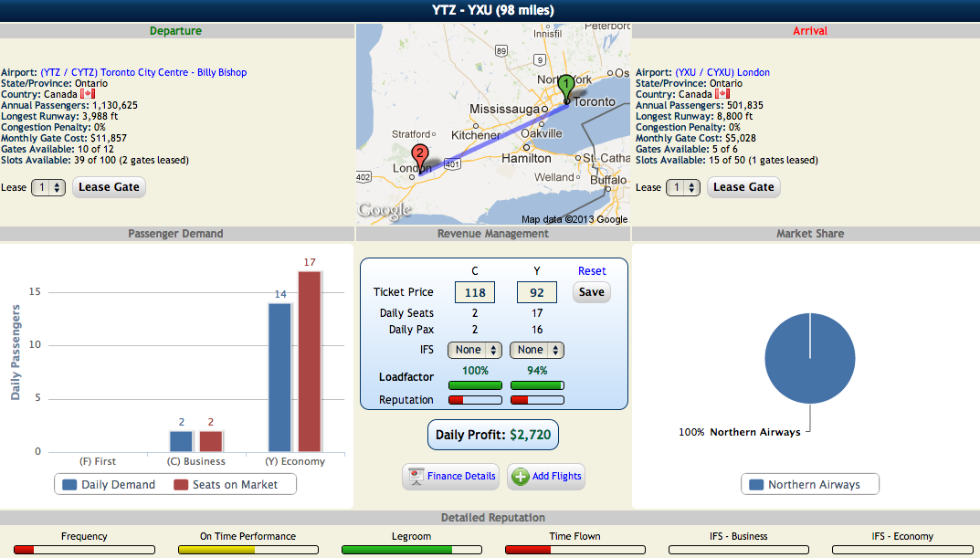The width and height of the screenshot is (980, 558).
Task: Toggle Seats on Market legend series
Action: click(x=226, y=485)
